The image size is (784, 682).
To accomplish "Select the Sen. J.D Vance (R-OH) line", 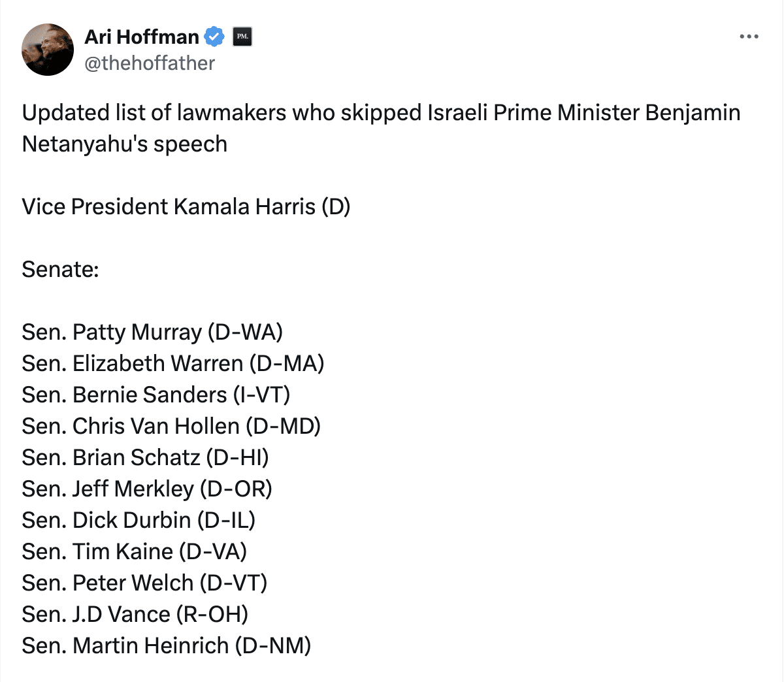I will point(135,614).
